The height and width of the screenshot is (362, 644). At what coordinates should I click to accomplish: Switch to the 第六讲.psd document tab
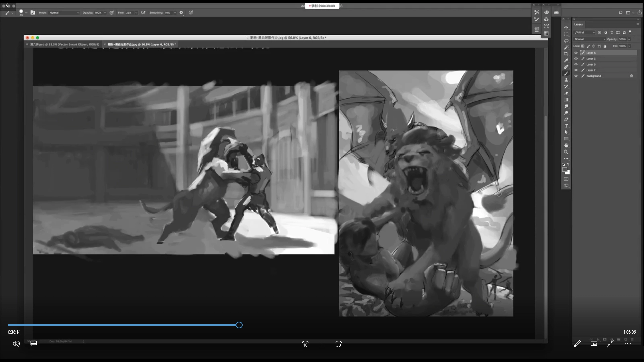(64, 44)
